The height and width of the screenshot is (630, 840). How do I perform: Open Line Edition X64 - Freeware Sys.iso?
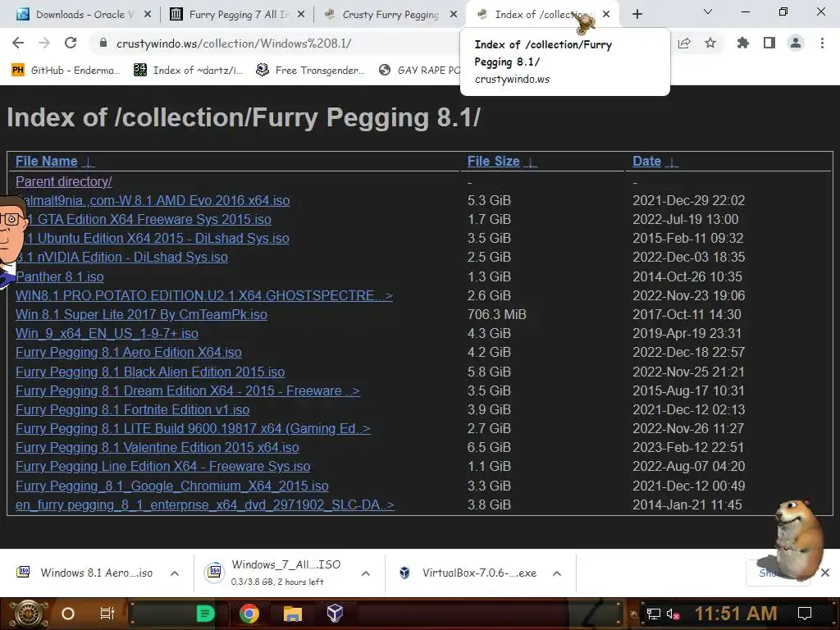tap(163, 467)
